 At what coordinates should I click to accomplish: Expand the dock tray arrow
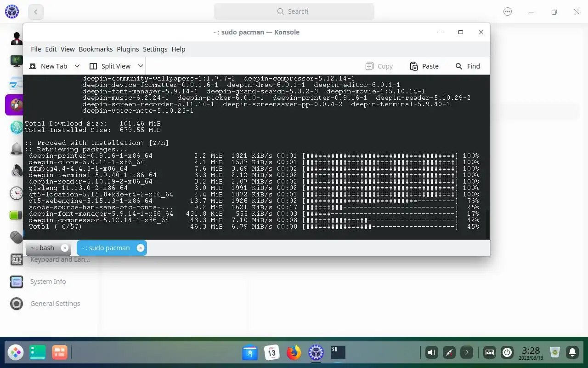coord(467,353)
